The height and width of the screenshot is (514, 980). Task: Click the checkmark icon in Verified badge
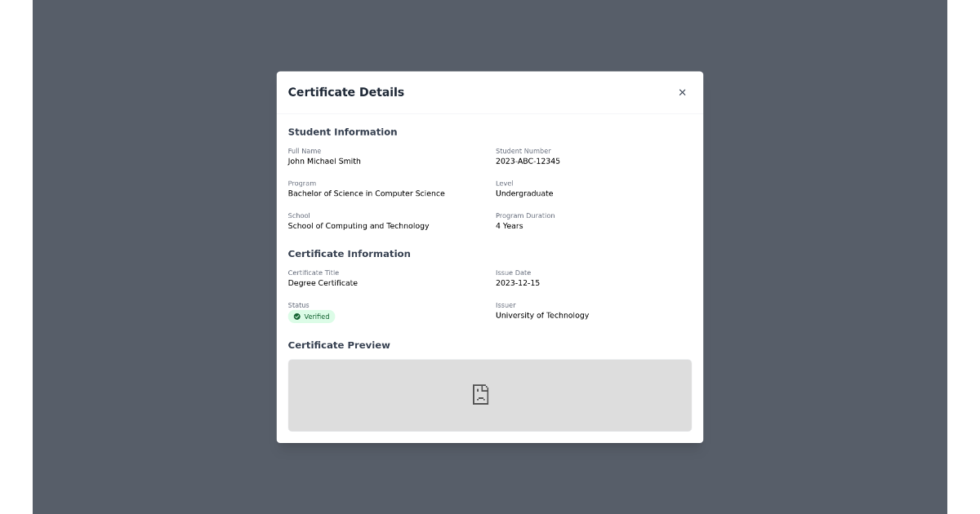(x=296, y=317)
